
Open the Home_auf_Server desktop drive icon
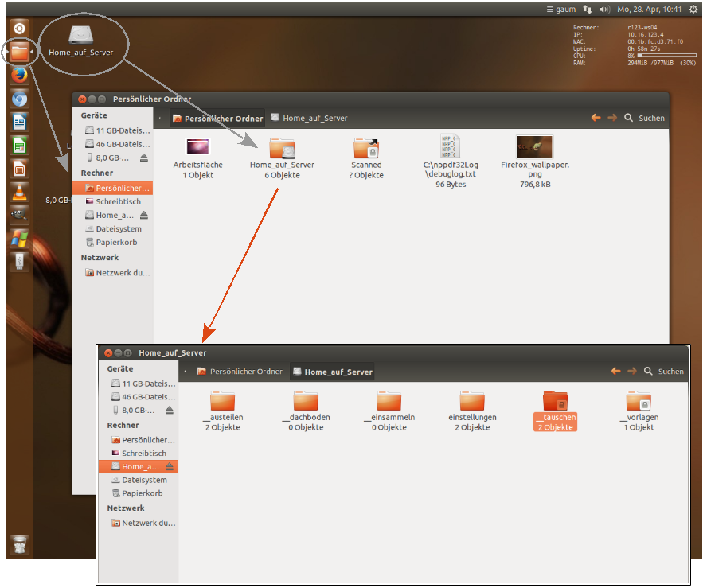80,36
